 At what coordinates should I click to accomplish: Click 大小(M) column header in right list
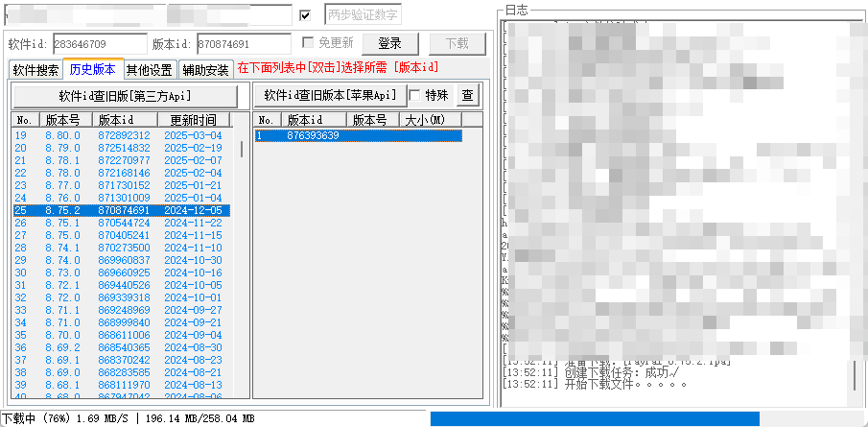click(x=430, y=120)
